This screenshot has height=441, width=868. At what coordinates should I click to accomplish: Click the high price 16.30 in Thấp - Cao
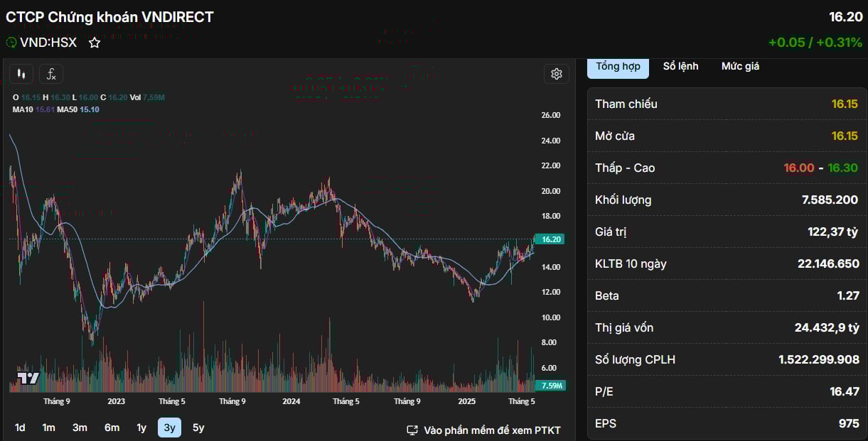coord(843,168)
